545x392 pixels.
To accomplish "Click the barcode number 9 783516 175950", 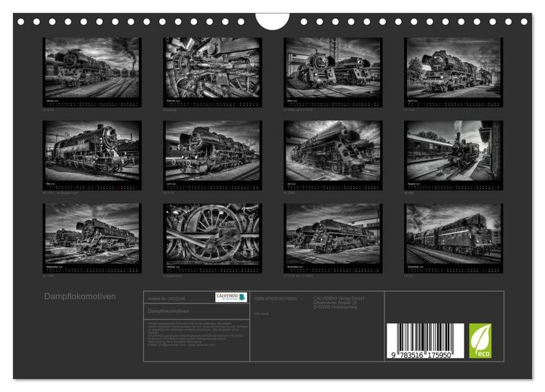I will [x=421, y=355].
